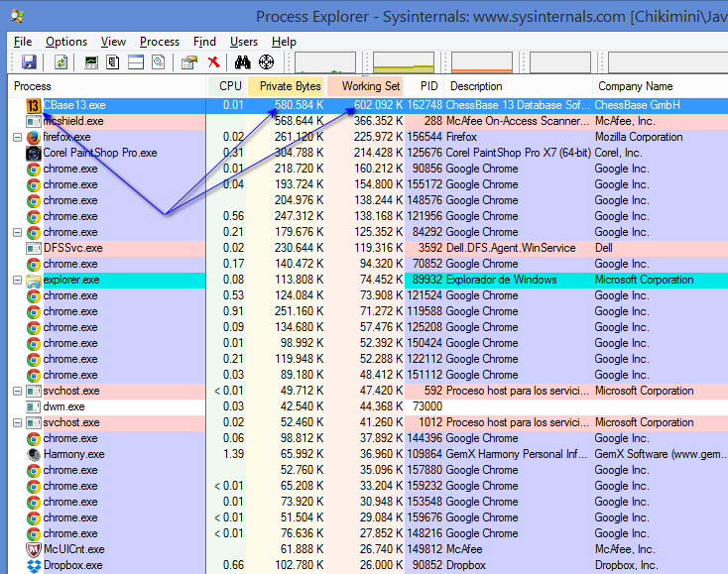Click the Refresh Now toolbar icon
This screenshot has height=574, width=728.
point(61,61)
